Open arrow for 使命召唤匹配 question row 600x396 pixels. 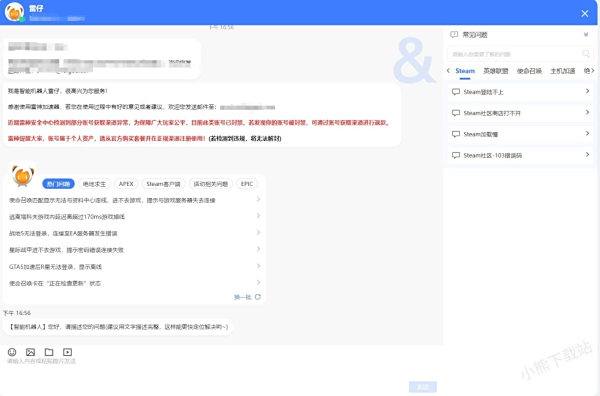tap(259, 199)
